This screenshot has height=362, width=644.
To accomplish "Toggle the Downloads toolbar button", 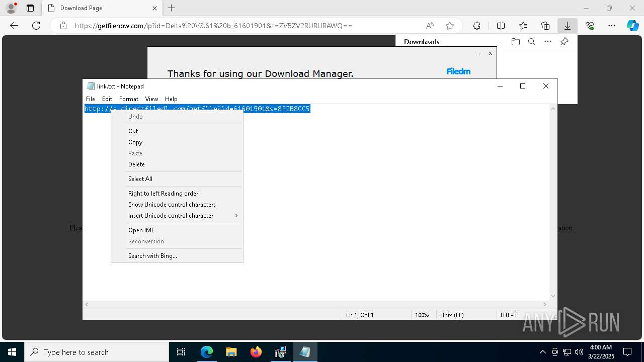I will 568,26.
